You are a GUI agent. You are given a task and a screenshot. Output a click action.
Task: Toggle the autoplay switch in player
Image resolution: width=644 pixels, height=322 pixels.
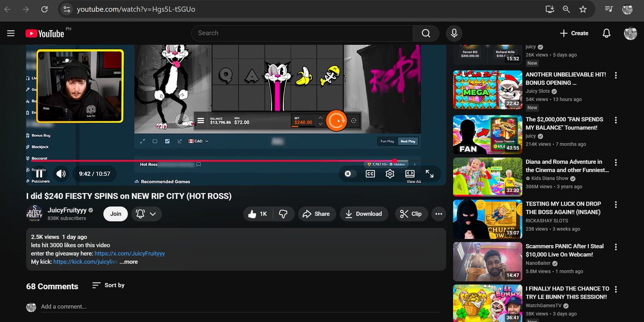coord(349,174)
